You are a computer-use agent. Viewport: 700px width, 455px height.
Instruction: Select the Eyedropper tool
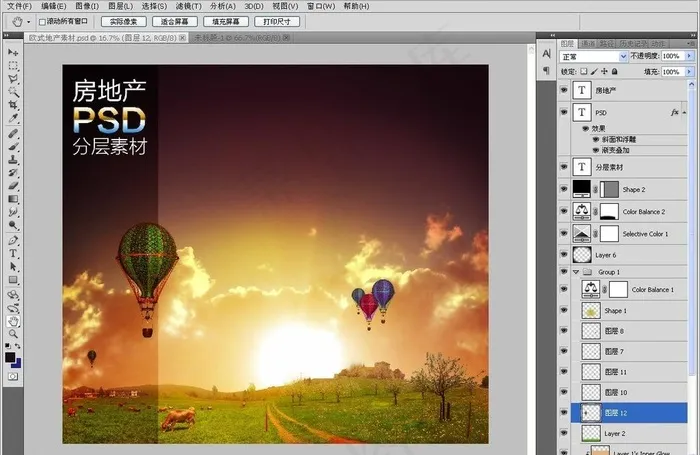point(13,118)
